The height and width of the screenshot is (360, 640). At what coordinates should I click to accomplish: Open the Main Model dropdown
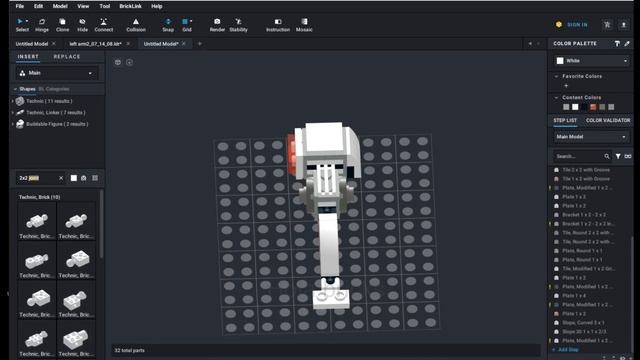[591, 137]
